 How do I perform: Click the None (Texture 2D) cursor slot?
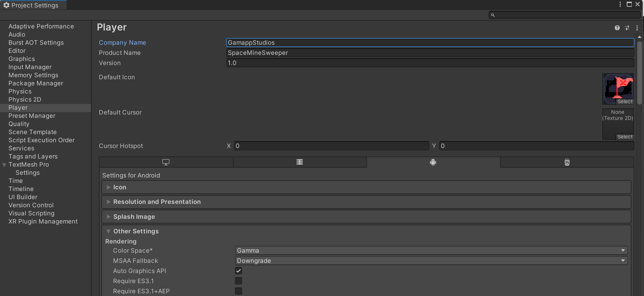(618, 124)
